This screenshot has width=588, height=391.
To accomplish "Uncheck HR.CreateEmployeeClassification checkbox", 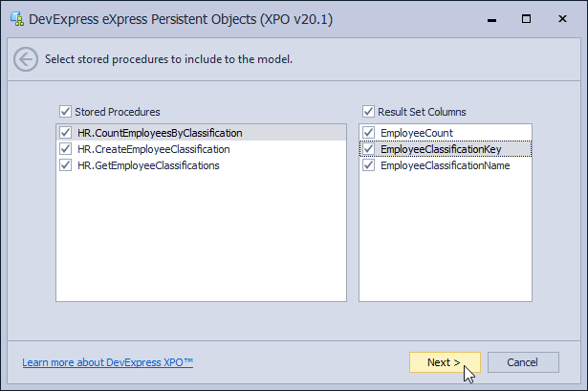I will click(x=66, y=149).
